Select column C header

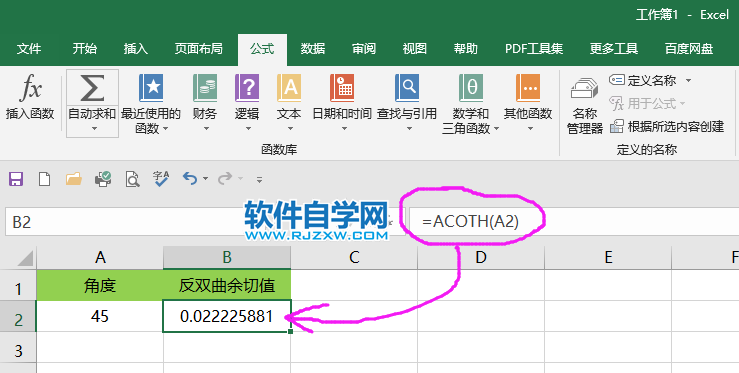coord(354,257)
